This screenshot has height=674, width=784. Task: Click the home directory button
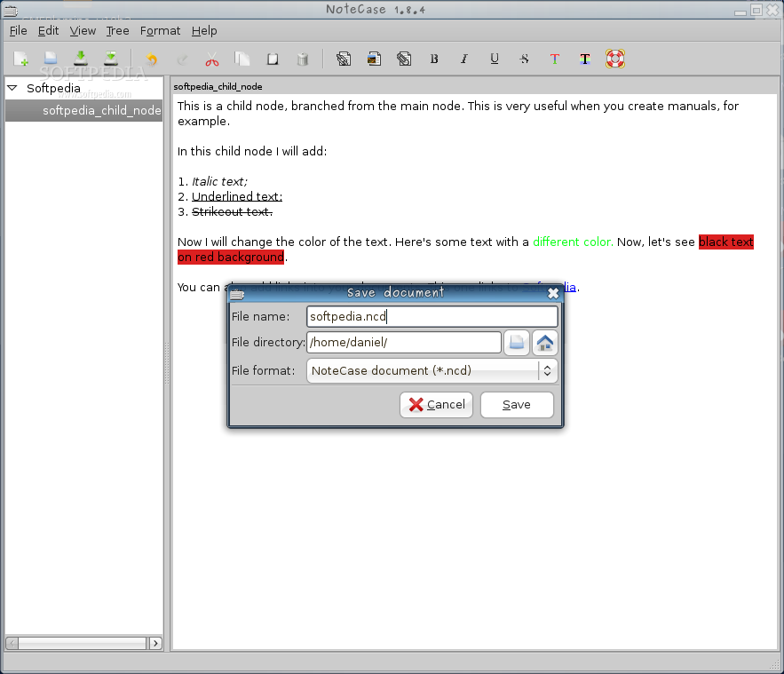pos(544,343)
